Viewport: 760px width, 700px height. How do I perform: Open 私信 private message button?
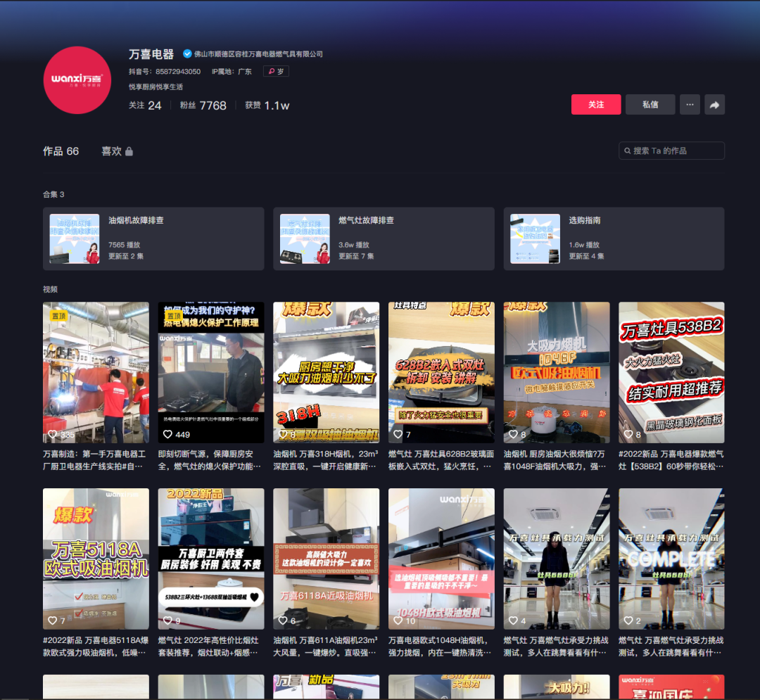(650, 105)
